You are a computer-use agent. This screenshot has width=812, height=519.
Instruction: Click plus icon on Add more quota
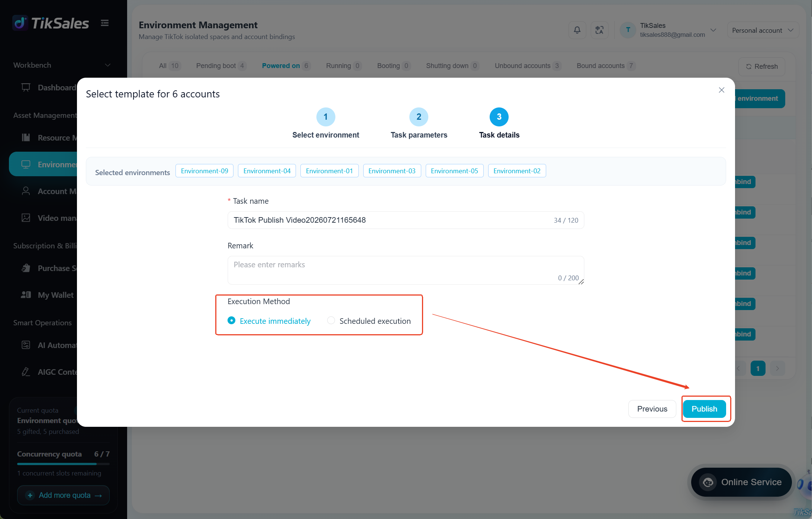pyautogui.click(x=30, y=495)
